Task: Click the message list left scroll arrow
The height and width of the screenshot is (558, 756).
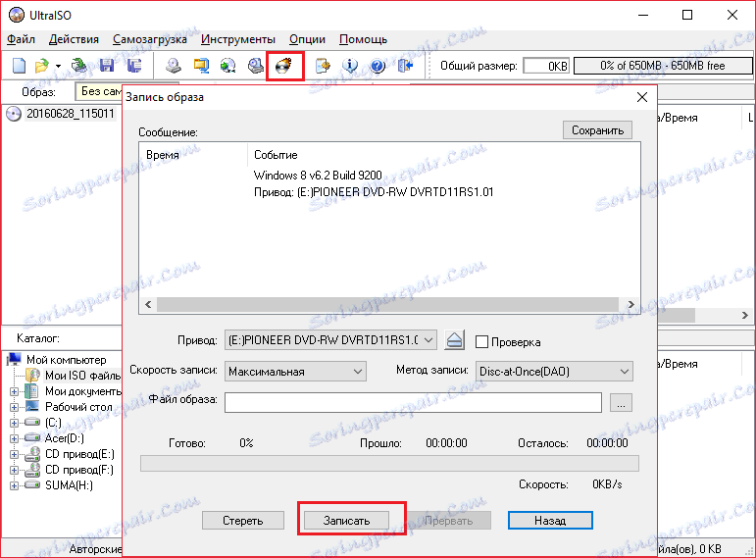Action: [x=148, y=304]
